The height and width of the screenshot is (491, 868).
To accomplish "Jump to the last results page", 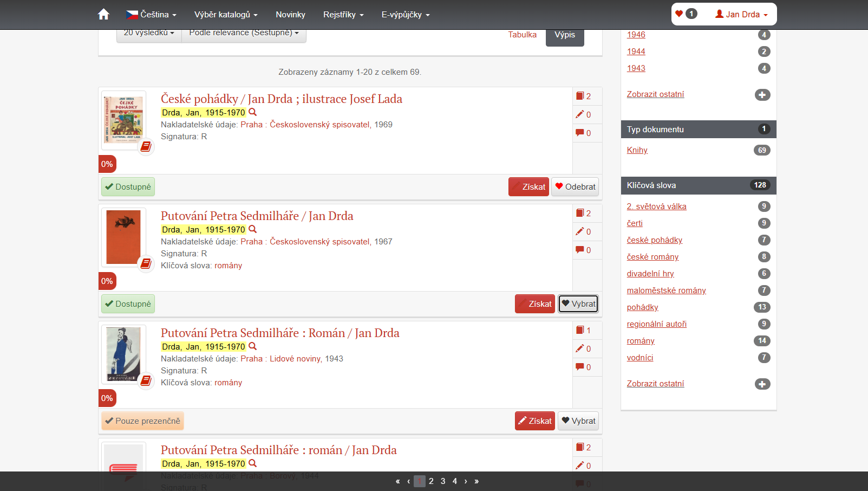I will point(477,481).
